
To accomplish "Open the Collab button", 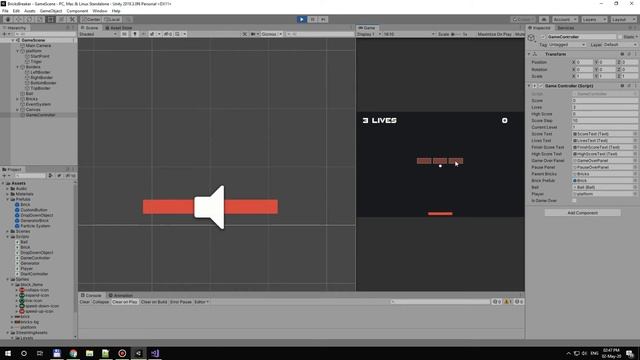I will click(x=523, y=19).
